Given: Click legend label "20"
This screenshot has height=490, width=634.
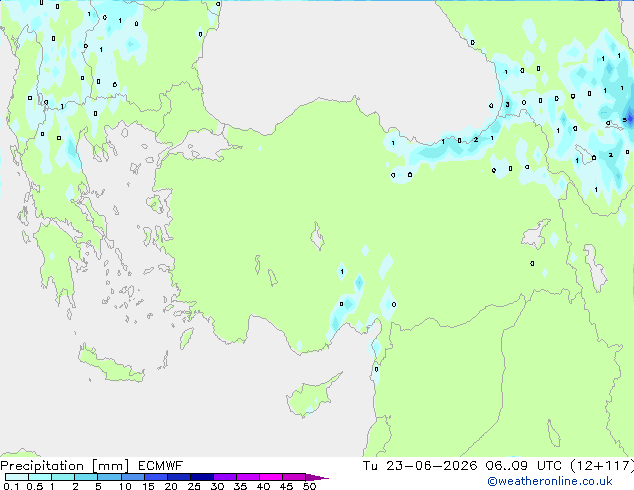Looking at the screenshot, I should pyautogui.click(x=171, y=486).
